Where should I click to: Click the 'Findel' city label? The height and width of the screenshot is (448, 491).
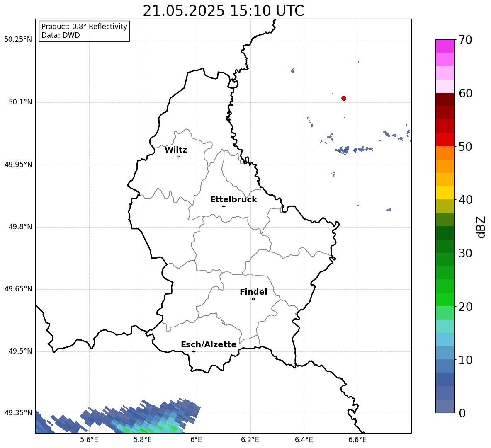pos(253,292)
